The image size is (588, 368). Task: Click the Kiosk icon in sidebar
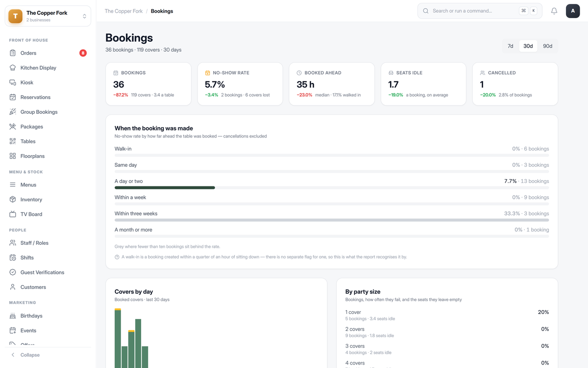click(13, 82)
